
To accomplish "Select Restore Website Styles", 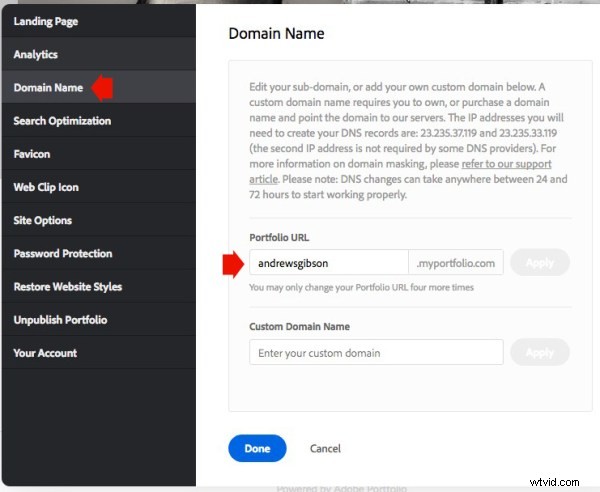I will [68, 286].
